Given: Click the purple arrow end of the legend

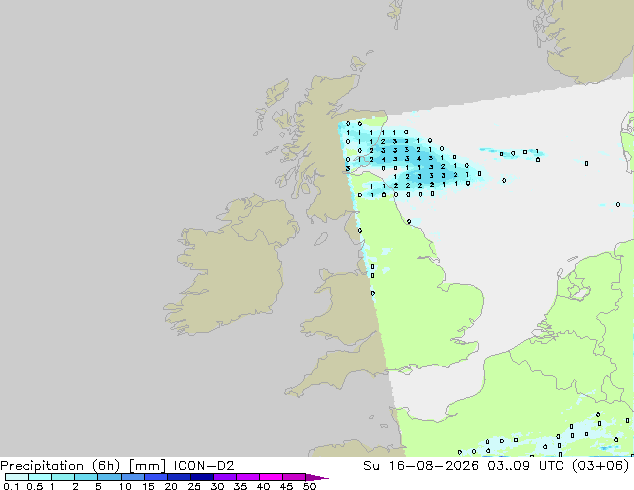Looking at the screenshot, I should (x=317, y=477).
